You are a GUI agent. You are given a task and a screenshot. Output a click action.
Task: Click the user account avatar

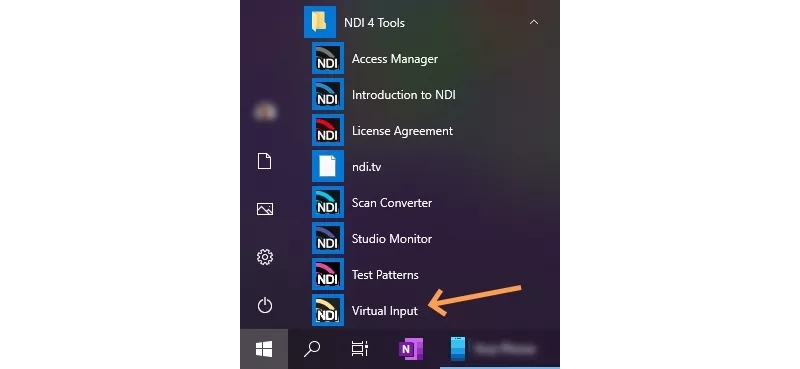(265, 112)
